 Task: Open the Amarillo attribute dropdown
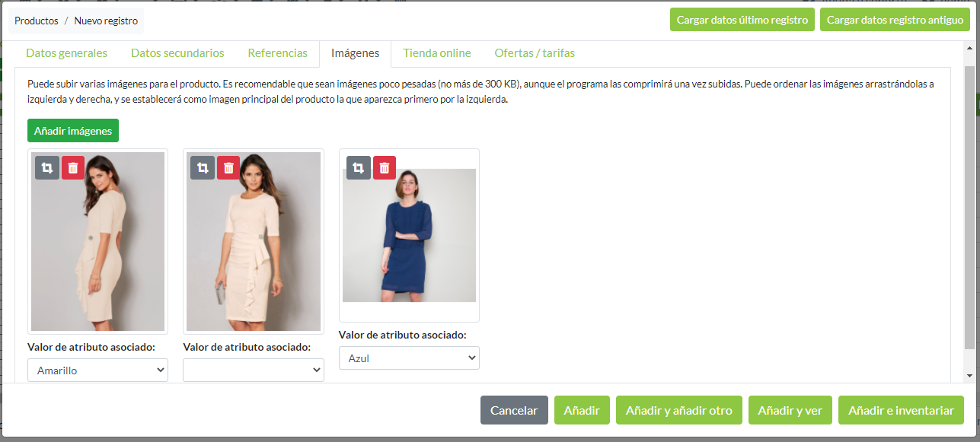click(97, 370)
